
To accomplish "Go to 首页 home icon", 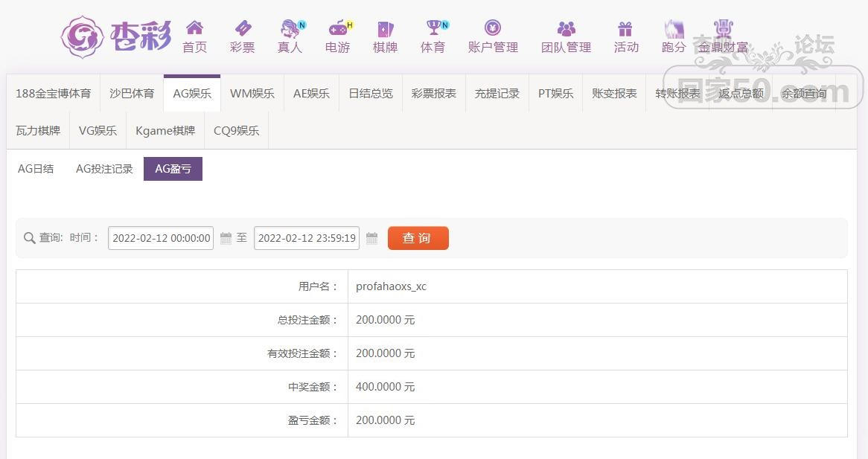I will tap(194, 28).
